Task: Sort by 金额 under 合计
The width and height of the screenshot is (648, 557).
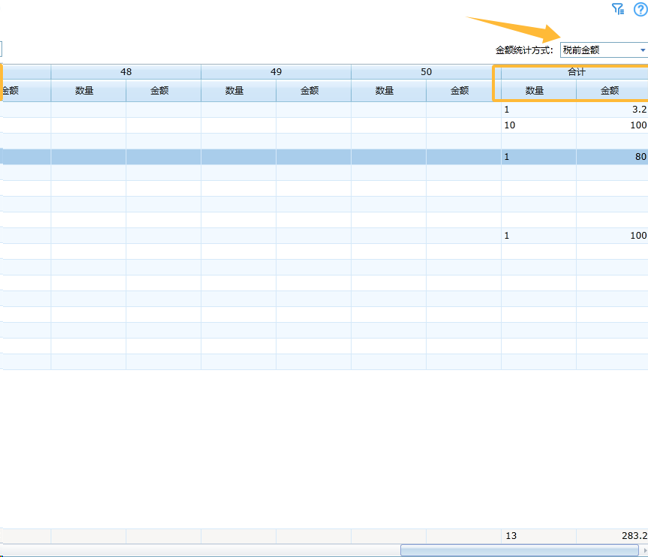Action: [611, 91]
